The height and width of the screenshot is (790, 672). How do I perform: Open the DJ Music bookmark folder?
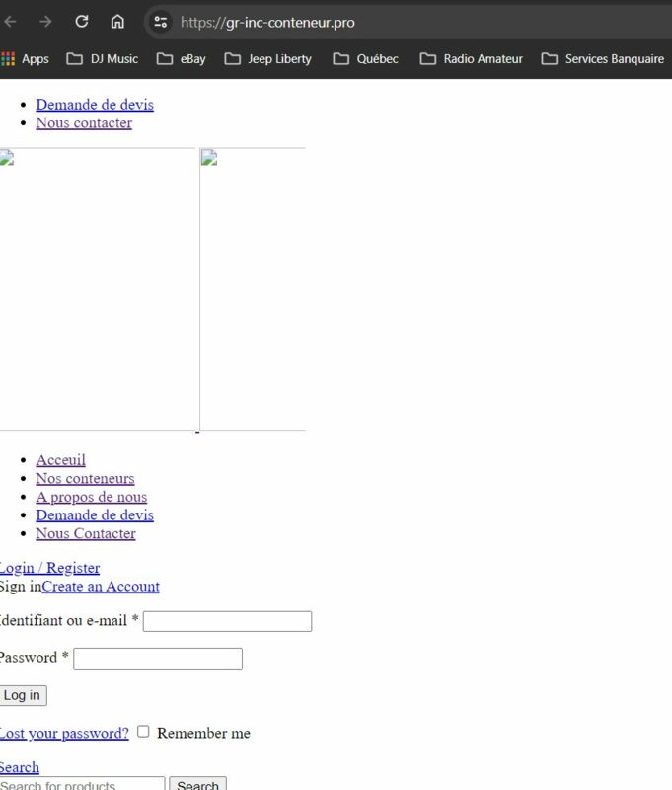[x=103, y=59]
